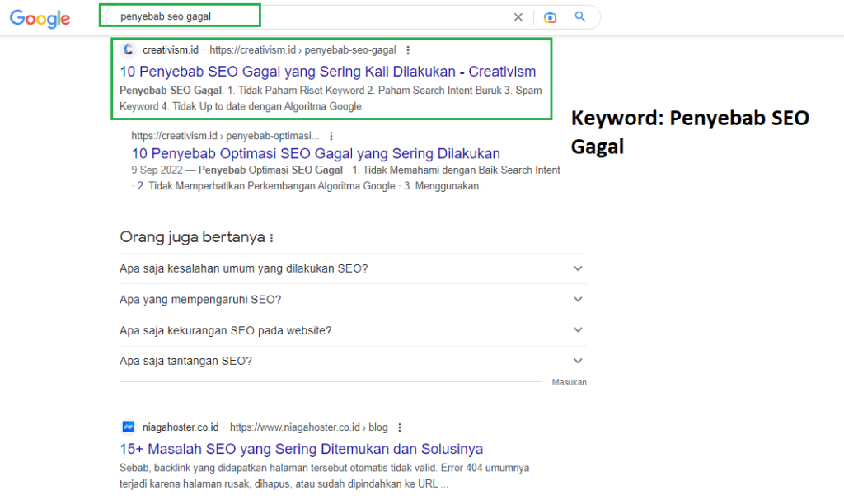Click the Google logo

click(x=39, y=18)
